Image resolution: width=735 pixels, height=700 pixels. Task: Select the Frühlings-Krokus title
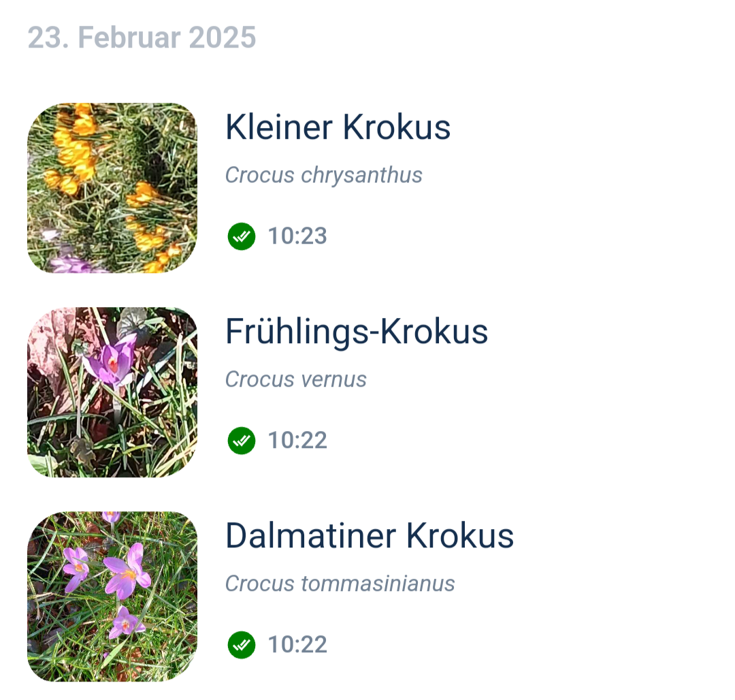pyautogui.click(x=357, y=332)
